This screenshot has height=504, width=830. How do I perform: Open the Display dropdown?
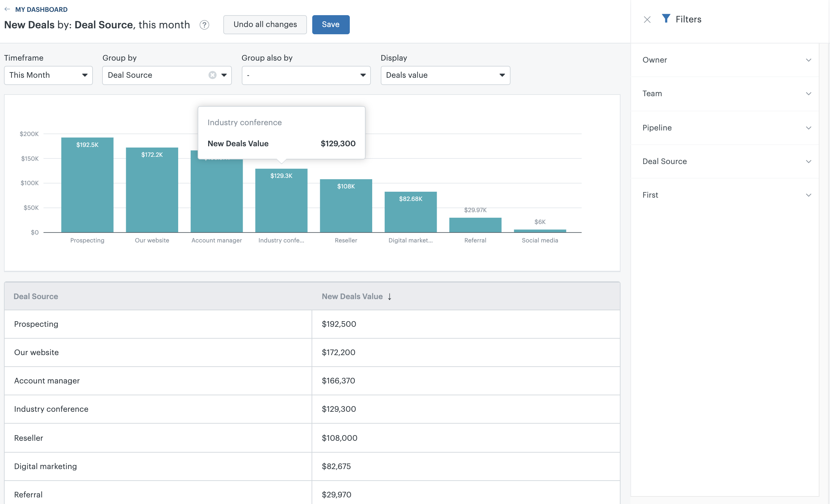click(445, 75)
